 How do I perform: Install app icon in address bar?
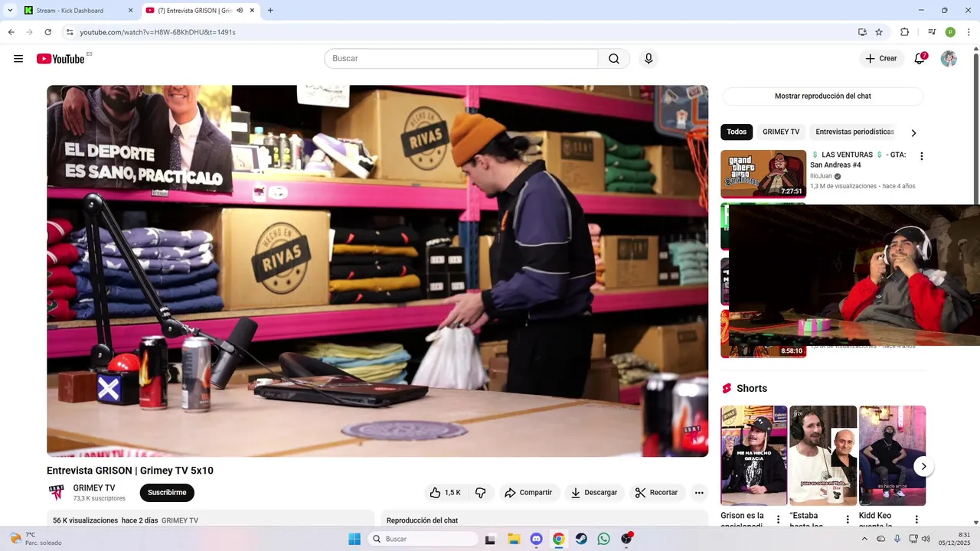click(862, 32)
